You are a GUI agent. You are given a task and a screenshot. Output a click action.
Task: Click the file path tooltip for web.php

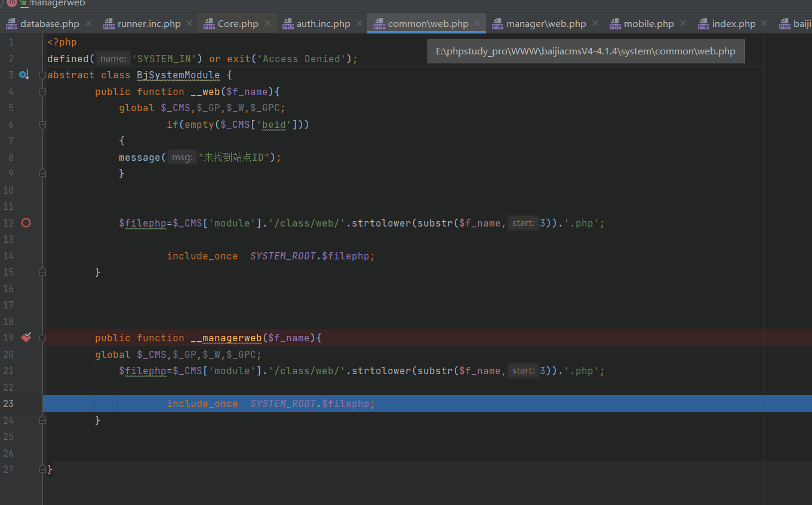[586, 51]
